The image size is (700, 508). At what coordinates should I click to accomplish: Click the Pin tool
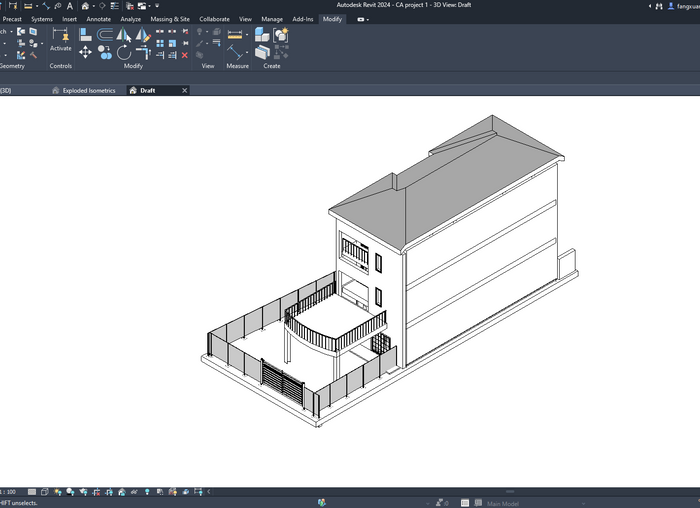pos(185,43)
